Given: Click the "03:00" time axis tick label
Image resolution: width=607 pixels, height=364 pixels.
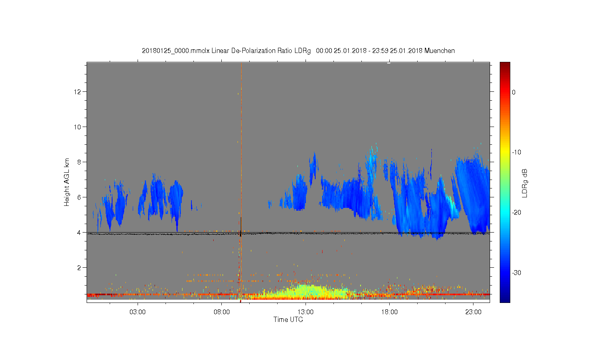Looking at the screenshot, I should point(138,312).
